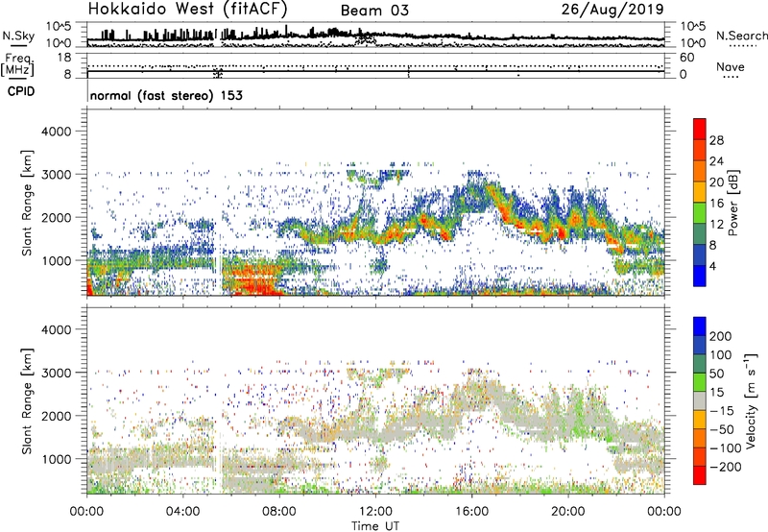Screen dimensions: 768x532
Task: Click the '4000' tick on the power panel axis
Action: (56, 132)
